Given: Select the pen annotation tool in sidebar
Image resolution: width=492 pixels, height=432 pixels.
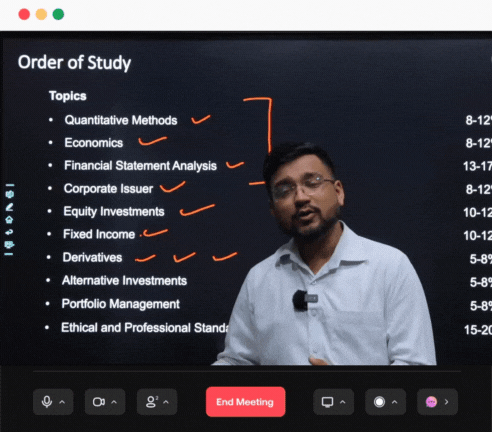Looking at the screenshot, I should [9, 207].
